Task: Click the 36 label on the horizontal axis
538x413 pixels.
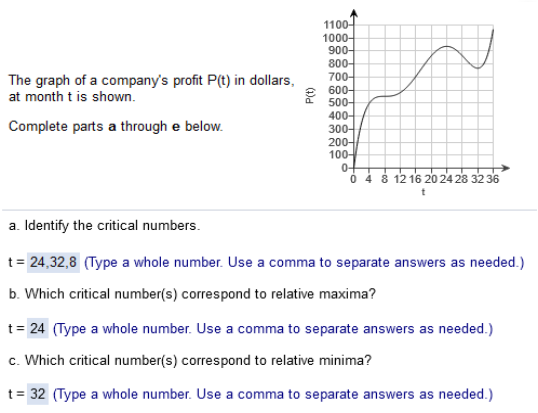Action: (x=492, y=179)
